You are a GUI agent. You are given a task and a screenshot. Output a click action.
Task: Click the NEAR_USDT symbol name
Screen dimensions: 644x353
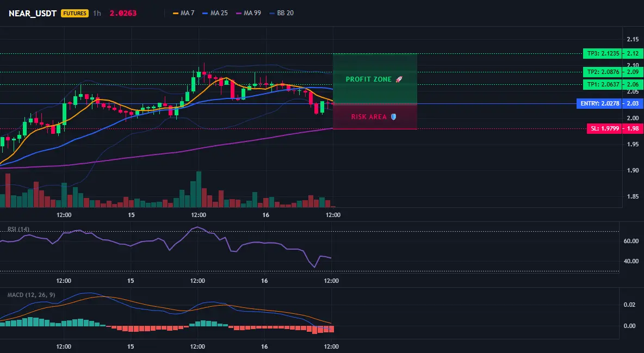33,13
